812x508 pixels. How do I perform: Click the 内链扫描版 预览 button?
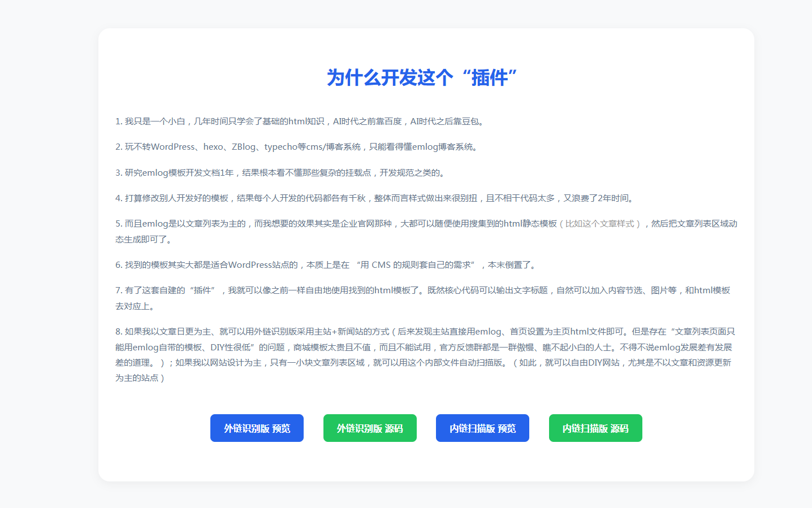[482, 428]
